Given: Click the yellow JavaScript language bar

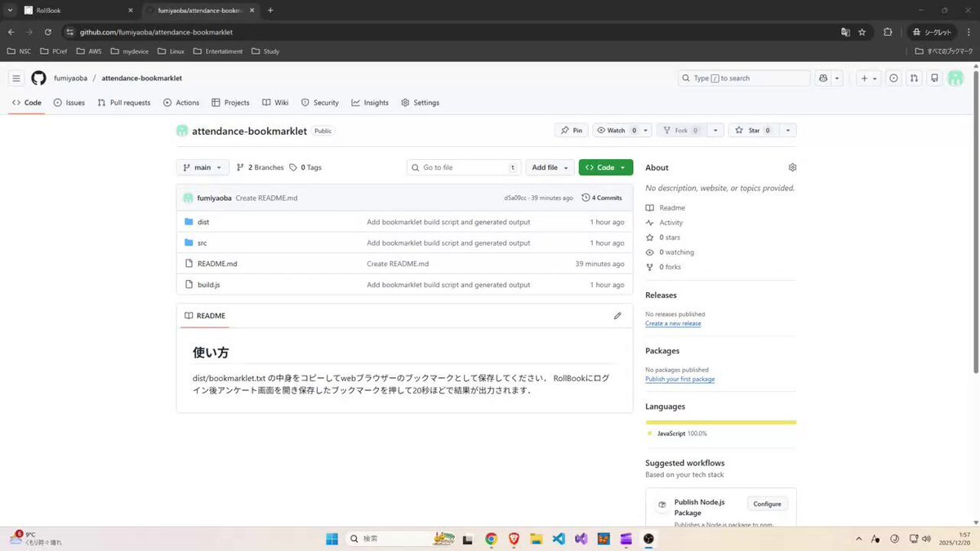Looking at the screenshot, I should point(720,422).
